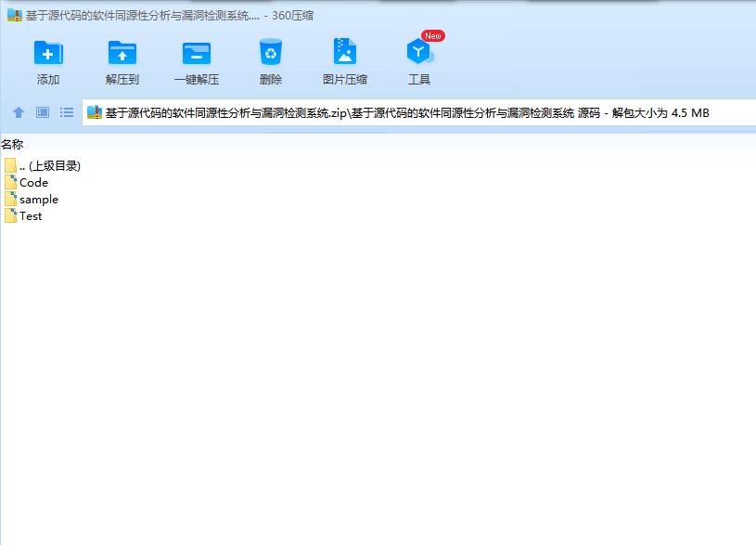The height and width of the screenshot is (545, 756).
Task: Click the 图片压缩 label text
Action: [x=345, y=79]
